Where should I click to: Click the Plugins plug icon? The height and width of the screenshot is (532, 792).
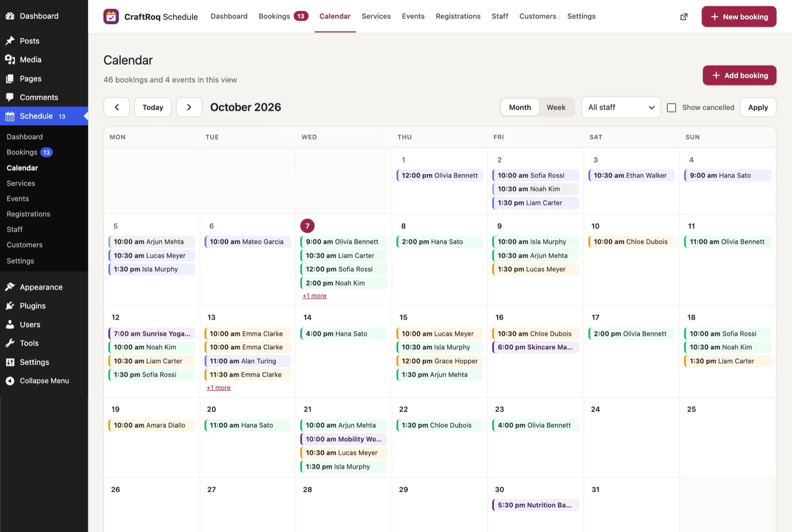point(10,306)
